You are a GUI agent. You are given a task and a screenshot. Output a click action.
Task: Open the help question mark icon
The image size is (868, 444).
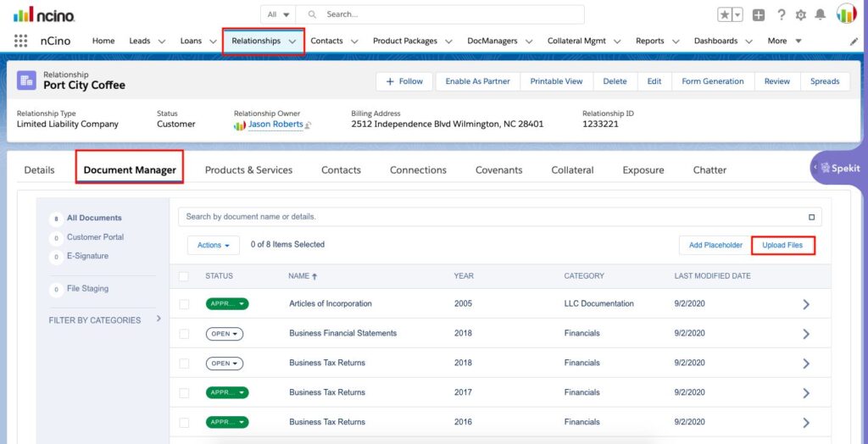781,15
